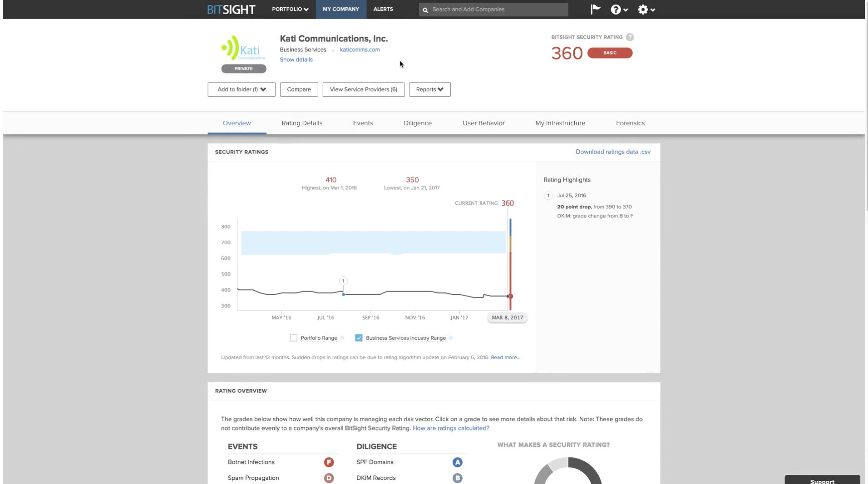This screenshot has width=868, height=484.
Task: Enable the Portfolio Range checkbox
Action: click(294, 338)
